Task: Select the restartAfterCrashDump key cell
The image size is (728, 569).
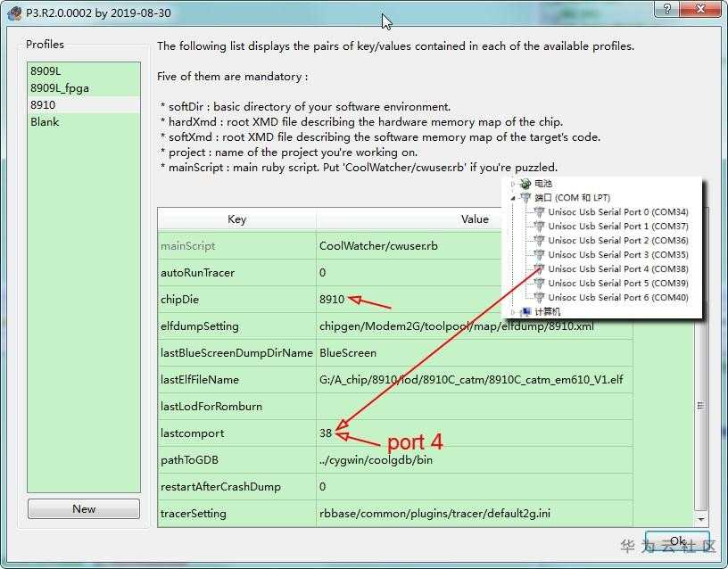Action: 236,487
